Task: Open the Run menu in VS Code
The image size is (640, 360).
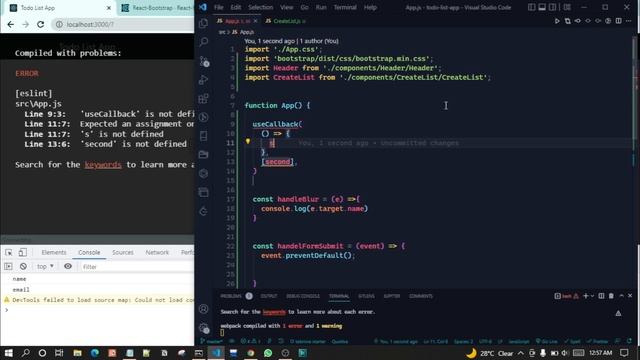Action: point(321,7)
